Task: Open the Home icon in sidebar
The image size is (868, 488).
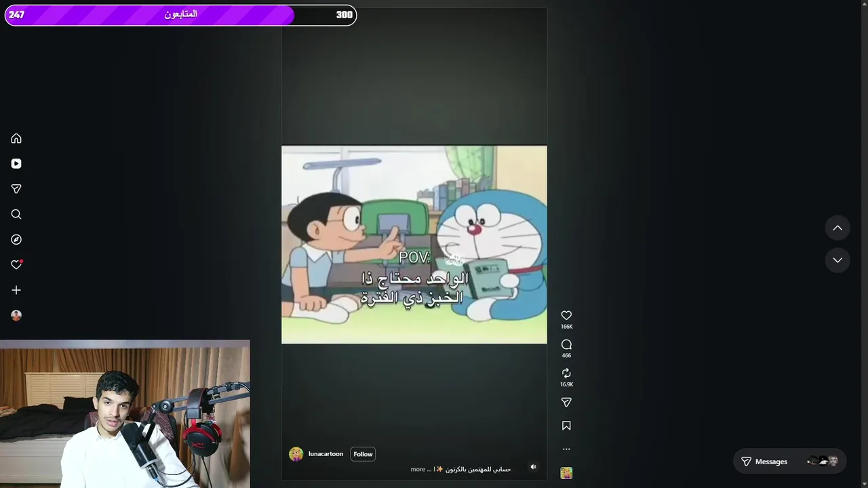Action: [16, 138]
